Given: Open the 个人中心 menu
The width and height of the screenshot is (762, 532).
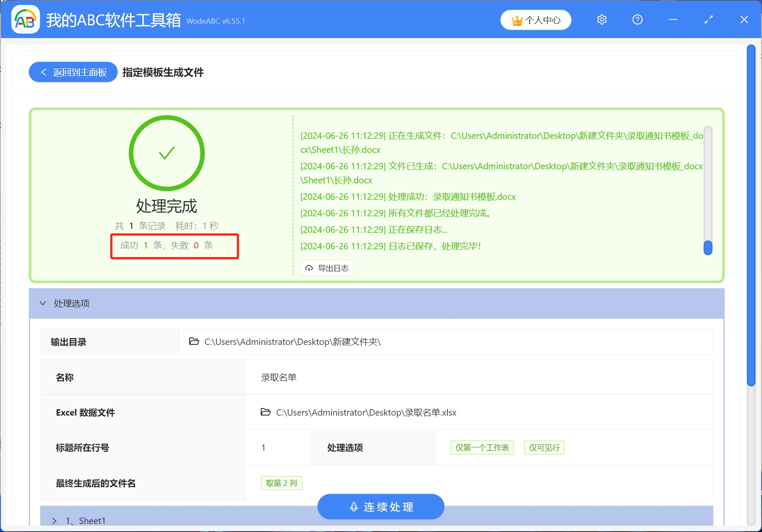Looking at the screenshot, I should tap(536, 19).
